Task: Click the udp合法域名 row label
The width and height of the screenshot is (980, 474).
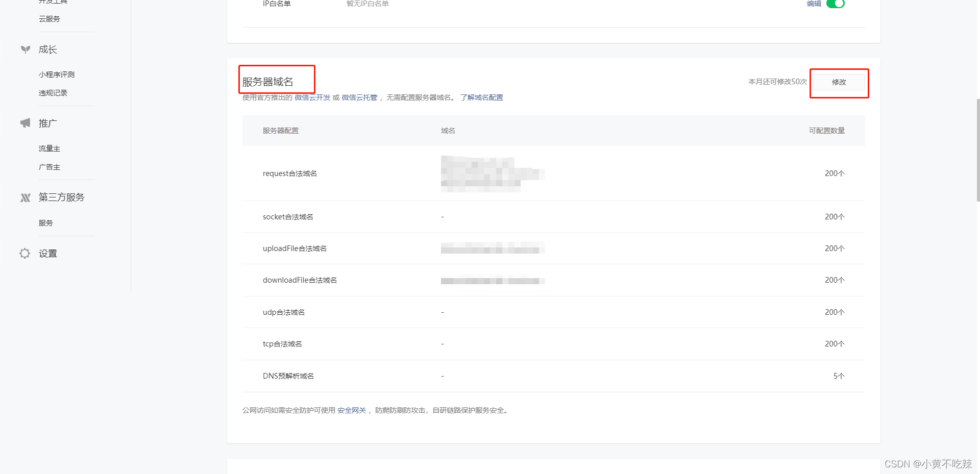Action: coord(284,312)
